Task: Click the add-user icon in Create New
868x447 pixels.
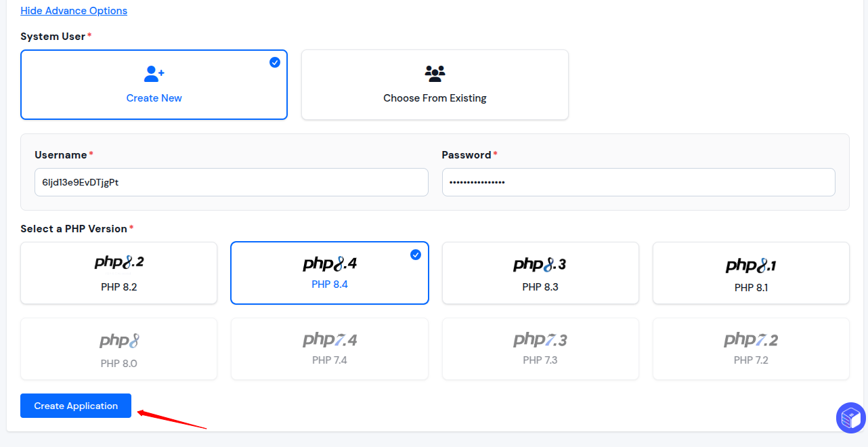Action: (154, 73)
